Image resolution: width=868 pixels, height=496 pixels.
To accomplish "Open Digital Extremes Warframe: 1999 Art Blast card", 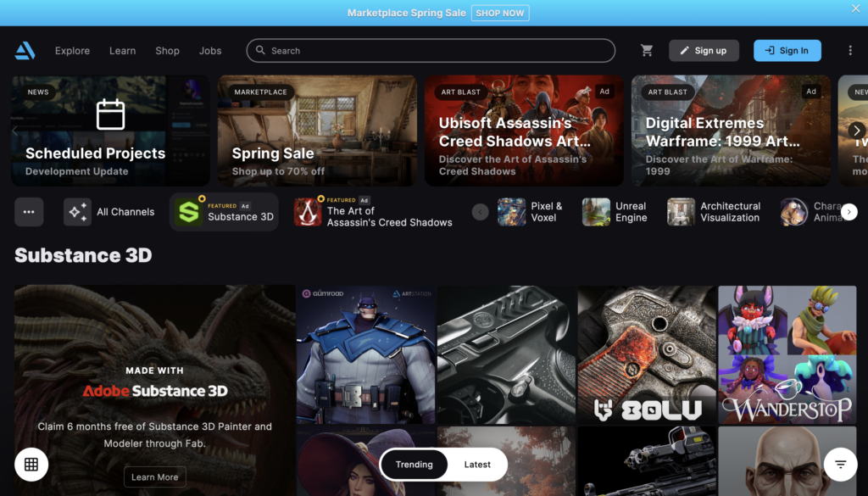I will coord(731,131).
